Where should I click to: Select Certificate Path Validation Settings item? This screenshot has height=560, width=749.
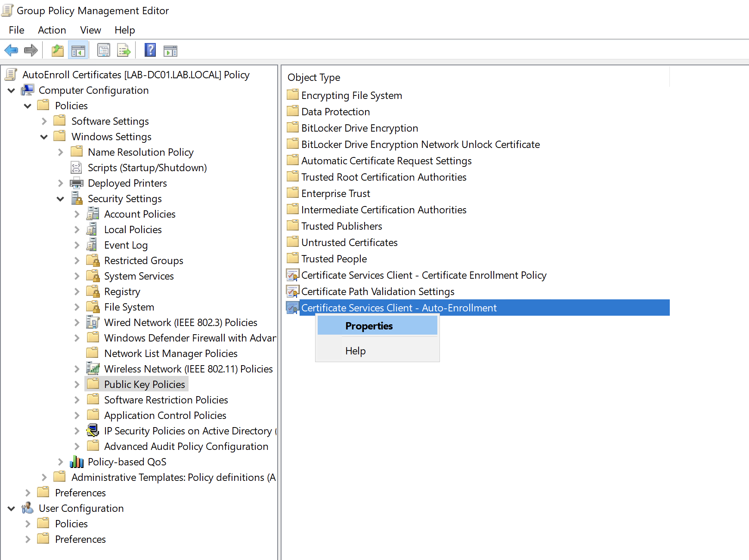[x=378, y=292]
